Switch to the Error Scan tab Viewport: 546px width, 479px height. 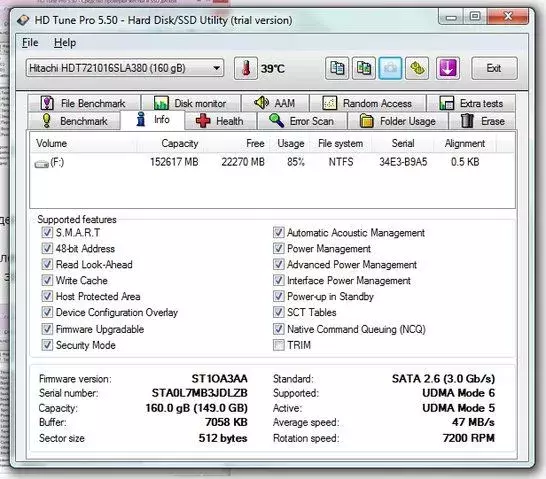click(x=302, y=121)
